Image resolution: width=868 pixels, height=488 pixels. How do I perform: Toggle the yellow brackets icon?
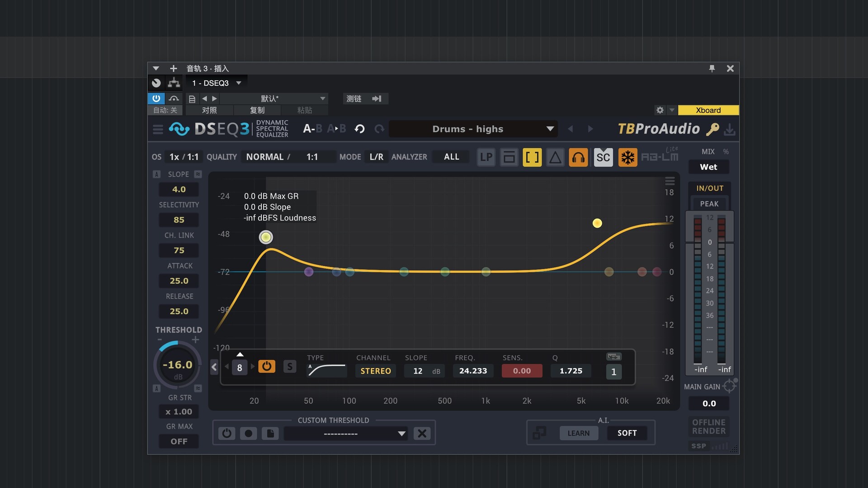coord(532,157)
